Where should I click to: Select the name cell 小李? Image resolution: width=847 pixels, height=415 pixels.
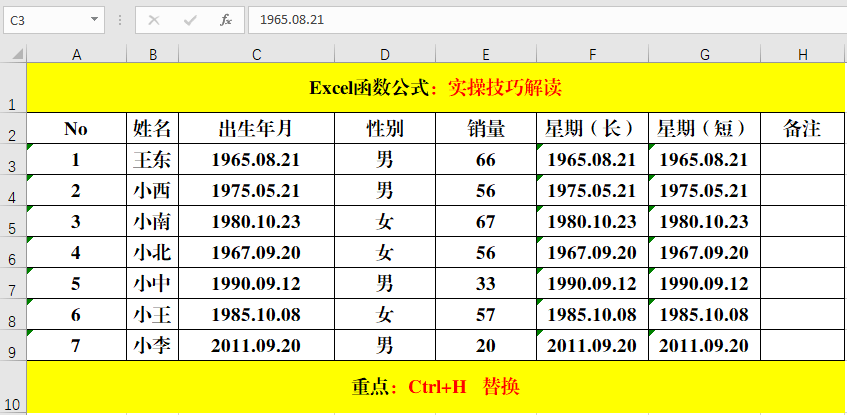pos(153,346)
